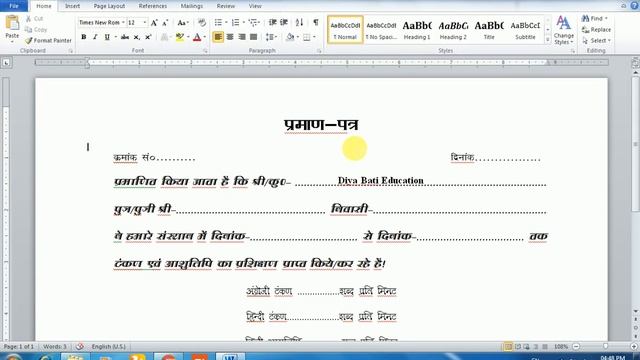Click the Increase Indent icon
Image resolution: width=640 pixels, height=360 pixels.
284,22
